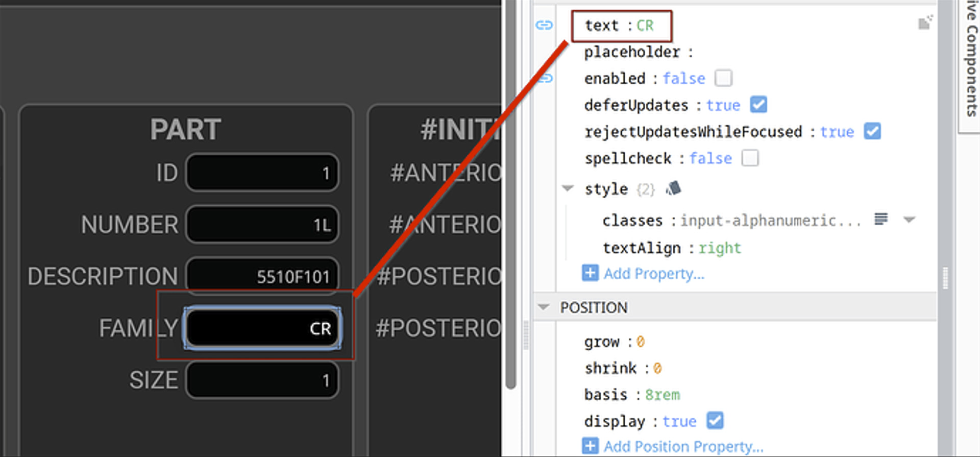The height and width of the screenshot is (457, 980).
Task: Click the display value true
Action: click(x=679, y=421)
